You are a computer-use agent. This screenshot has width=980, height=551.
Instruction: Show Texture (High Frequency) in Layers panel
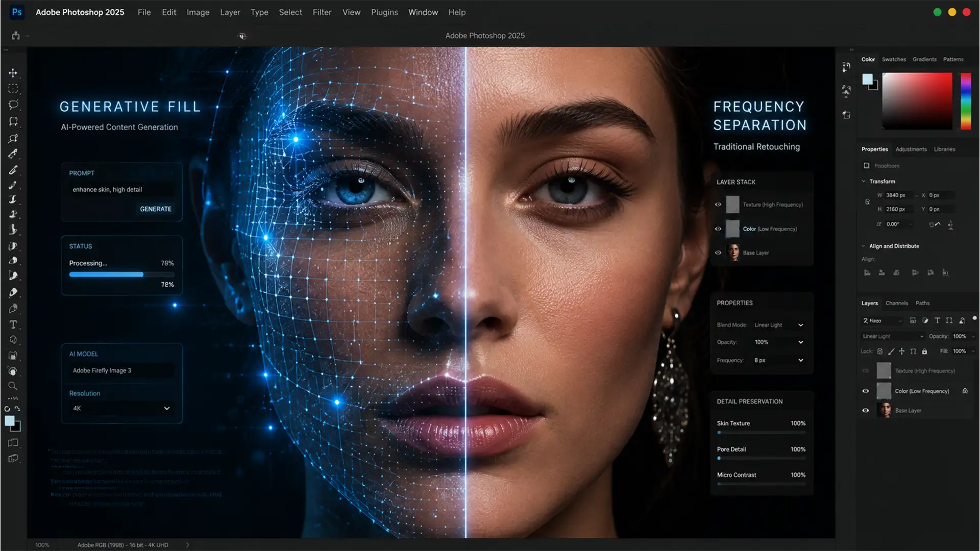point(866,371)
